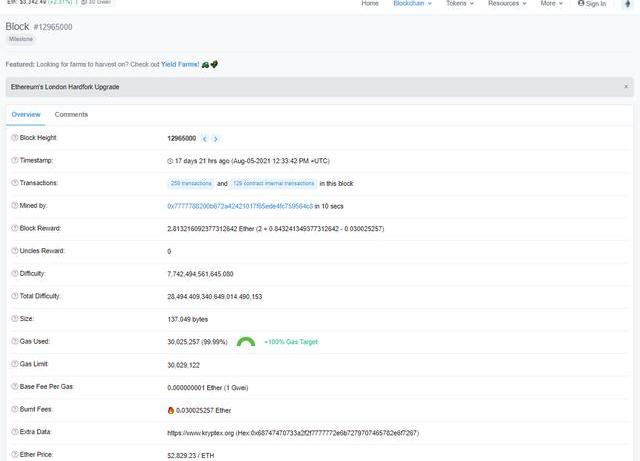Click the help icon beside Difficulty
Image resolution: width=640 pixels, height=461 pixels.
[x=14, y=273]
